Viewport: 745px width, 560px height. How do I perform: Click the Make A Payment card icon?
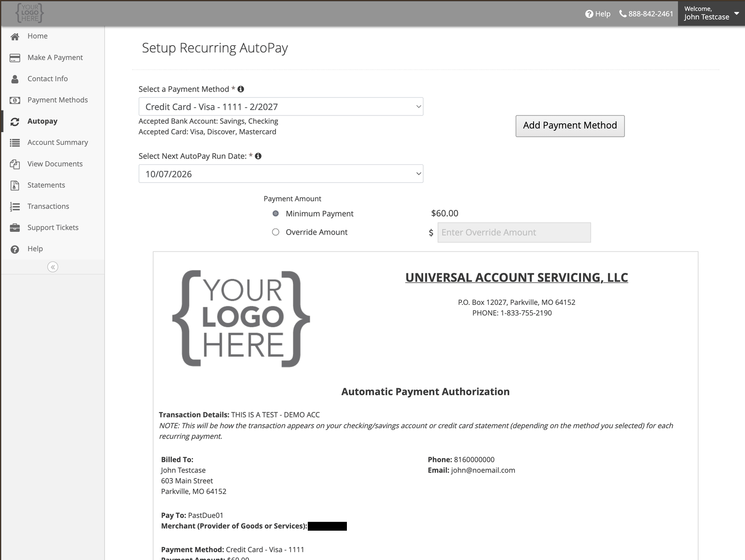(x=15, y=58)
